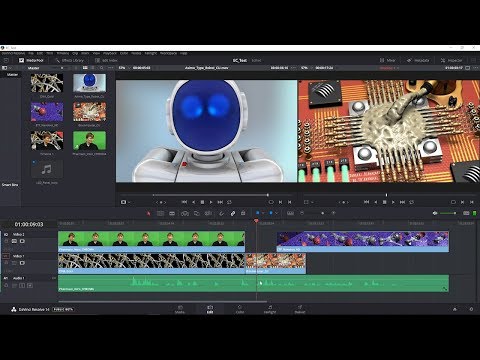Click the red Selection arrow tool
The height and width of the screenshot is (360, 480).
tap(149, 213)
